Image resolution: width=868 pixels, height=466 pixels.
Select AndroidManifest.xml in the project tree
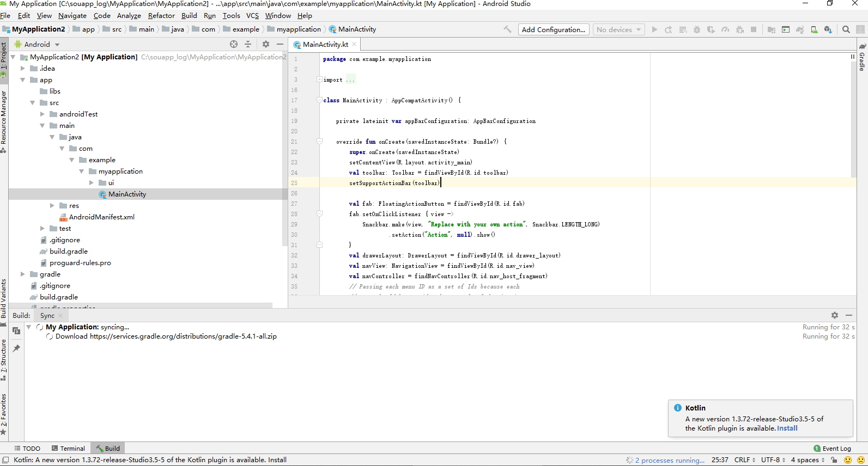pos(101,217)
